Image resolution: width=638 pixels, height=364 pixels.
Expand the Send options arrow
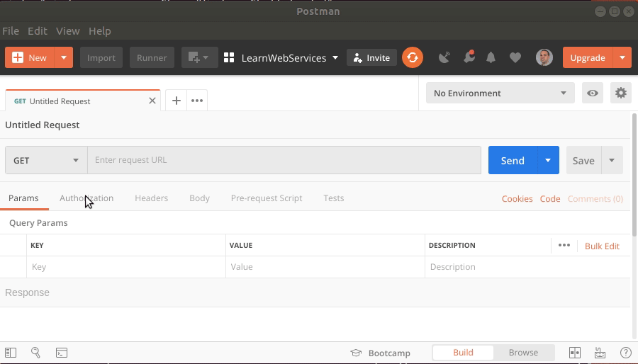(x=548, y=160)
